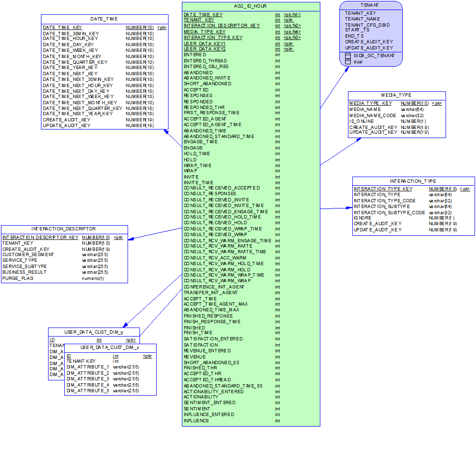Image resolution: width=476 pixels, height=457 pixels.
Task: Click the INFLUENCE_ENTERED column in AG2_ID_HOUR
Action: (208, 415)
